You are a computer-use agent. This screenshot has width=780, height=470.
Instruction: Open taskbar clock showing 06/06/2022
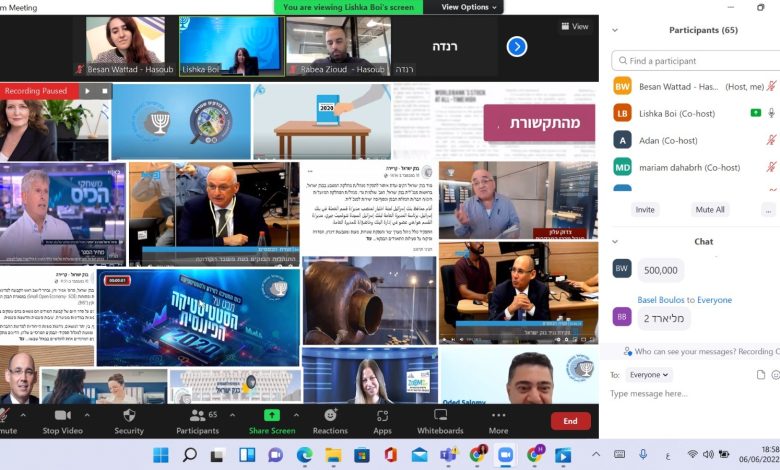759,455
